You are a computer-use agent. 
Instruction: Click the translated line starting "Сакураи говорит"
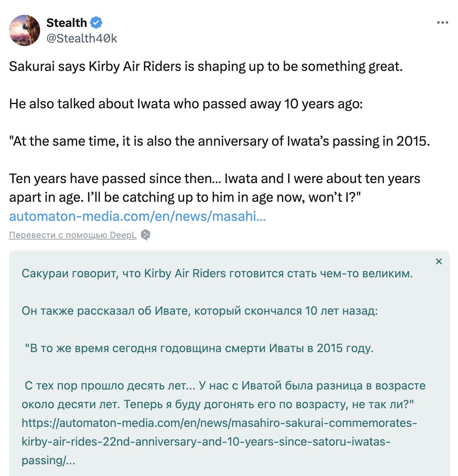[217, 273]
